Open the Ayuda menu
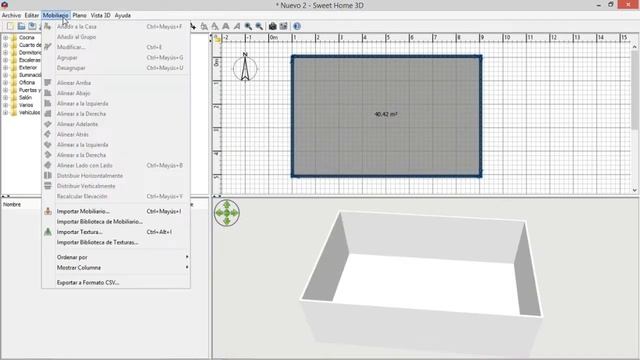The width and height of the screenshot is (640, 360). coord(122,15)
